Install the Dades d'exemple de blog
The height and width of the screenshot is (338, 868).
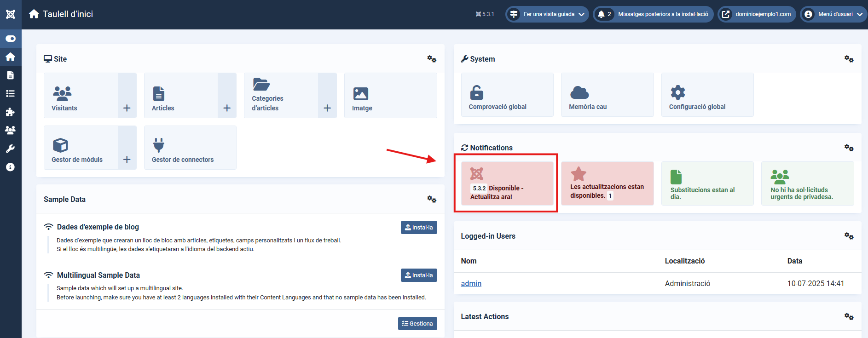[x=419, y=227]
